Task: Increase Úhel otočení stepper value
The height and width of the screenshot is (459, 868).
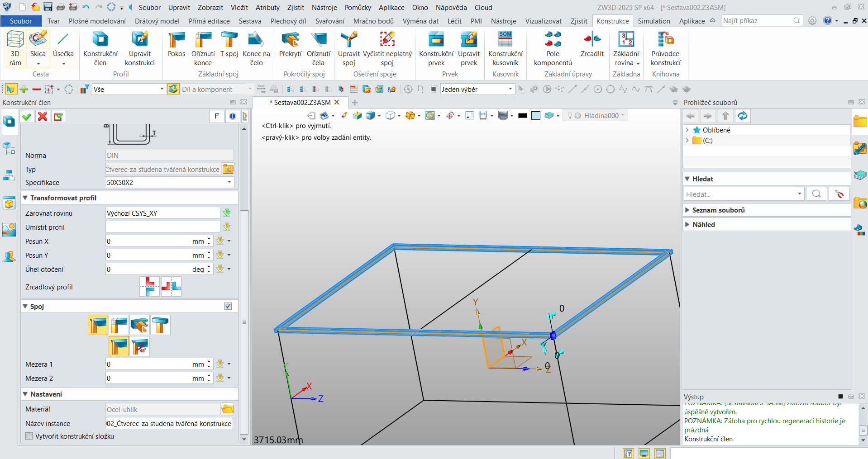Action: [x=209, y=267]
